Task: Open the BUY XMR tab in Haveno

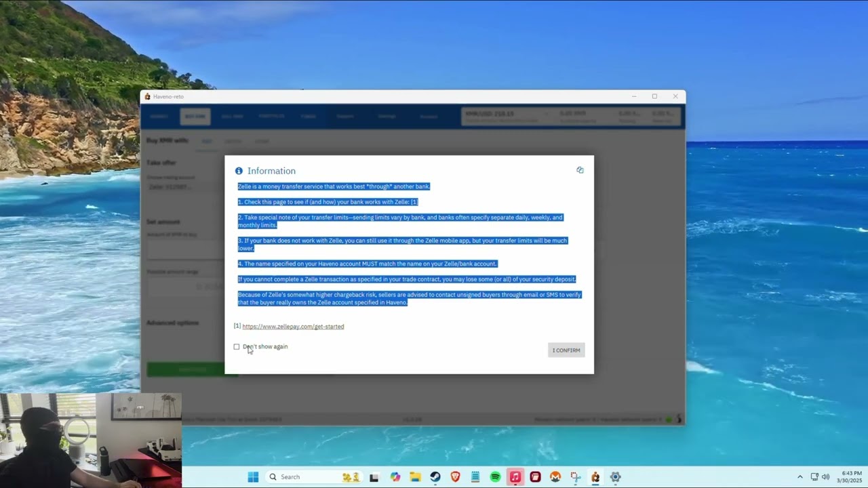Action: tap(195, 117)
